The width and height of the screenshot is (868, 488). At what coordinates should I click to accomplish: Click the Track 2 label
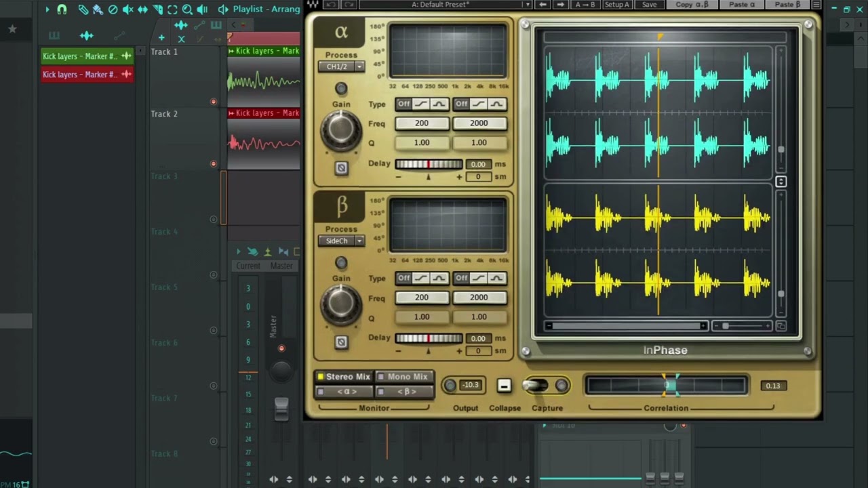coord(164,114)
